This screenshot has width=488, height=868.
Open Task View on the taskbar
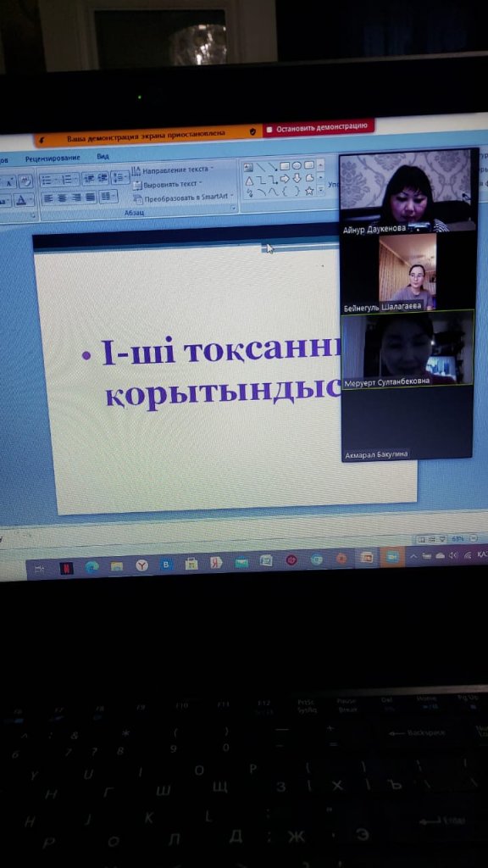39,568
